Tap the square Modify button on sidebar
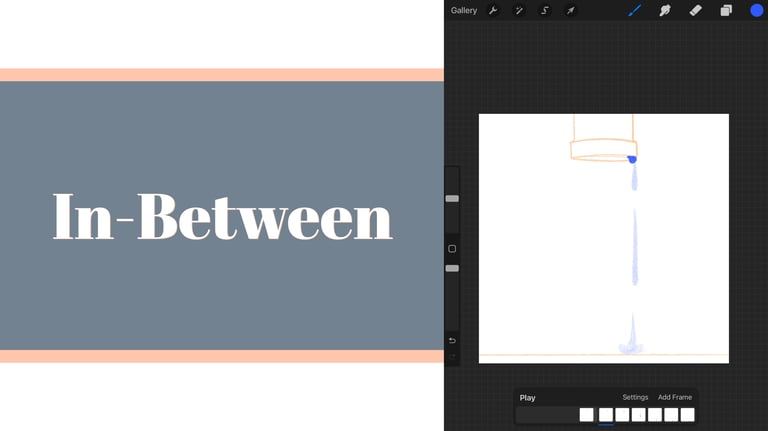 (x=452, y=249)
